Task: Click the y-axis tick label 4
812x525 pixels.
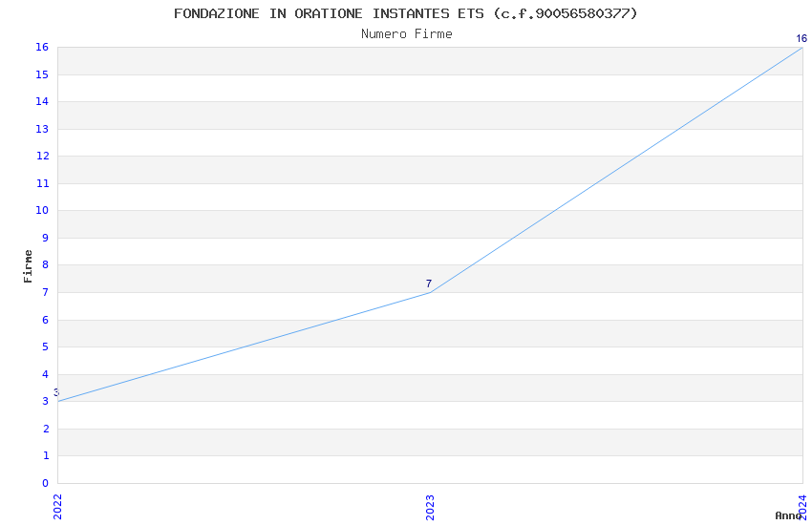Action: pyautogui.click(x=46, y=374)
